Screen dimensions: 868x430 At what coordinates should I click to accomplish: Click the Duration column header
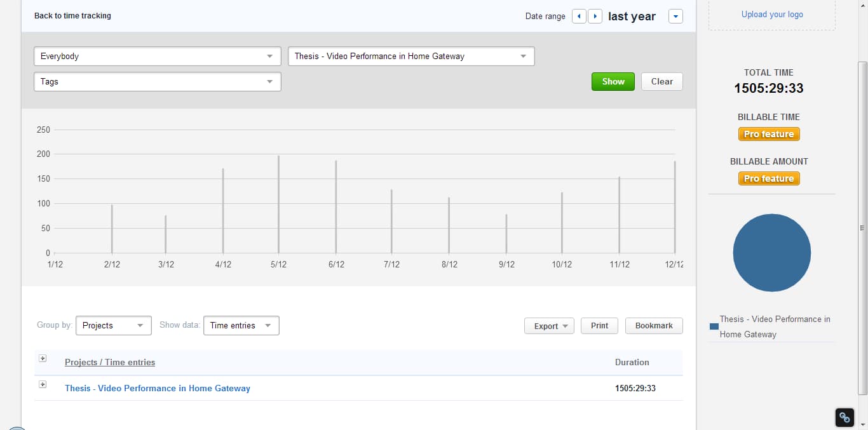(x=632, y=362)
